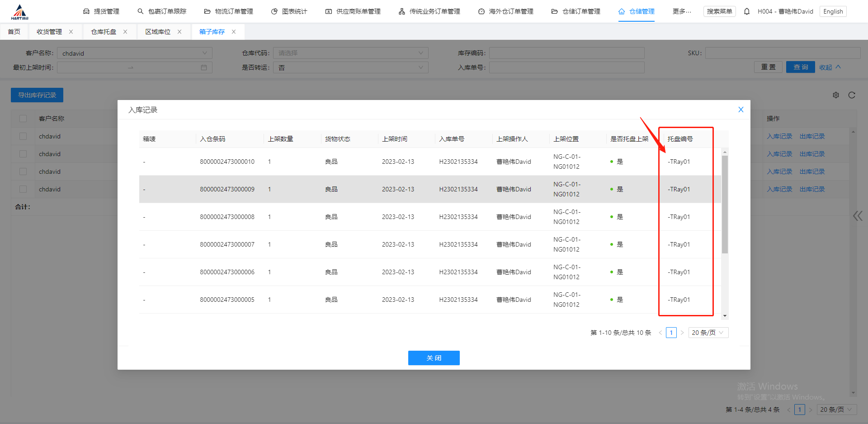Click the calendar icon in 最初上架时间 field

click(204, 67)
